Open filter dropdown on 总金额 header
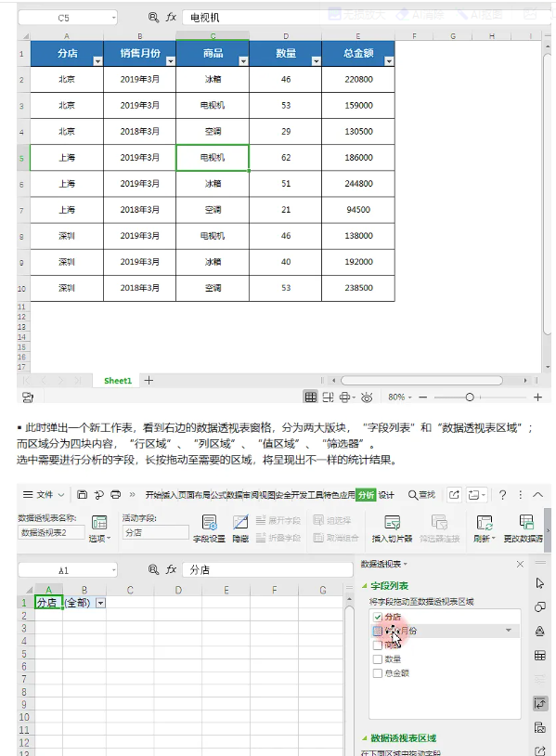556x756 pixels. tap(389, 61)
